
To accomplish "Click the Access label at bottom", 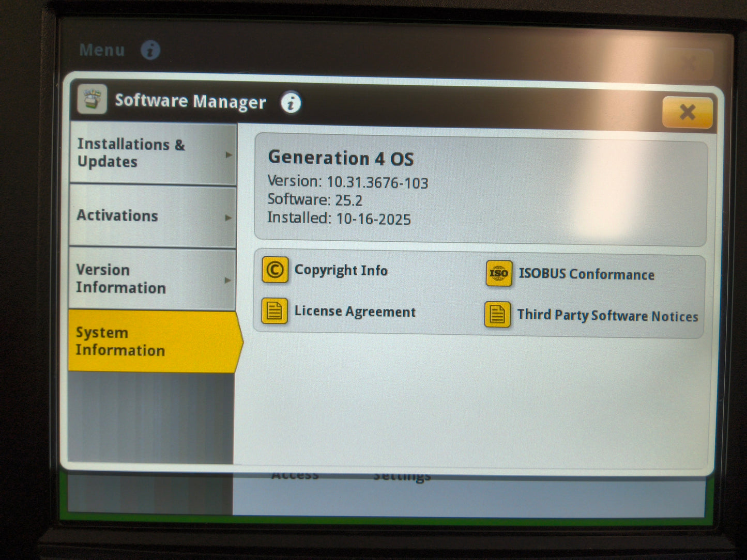I will [295, 474].
